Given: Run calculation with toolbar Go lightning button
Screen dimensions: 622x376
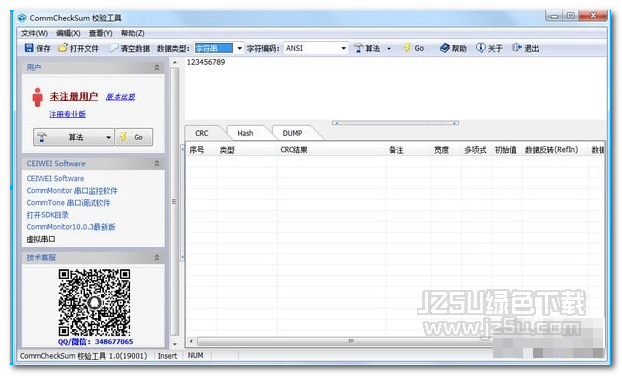Looking at the screenshot, I should point(414,48).
